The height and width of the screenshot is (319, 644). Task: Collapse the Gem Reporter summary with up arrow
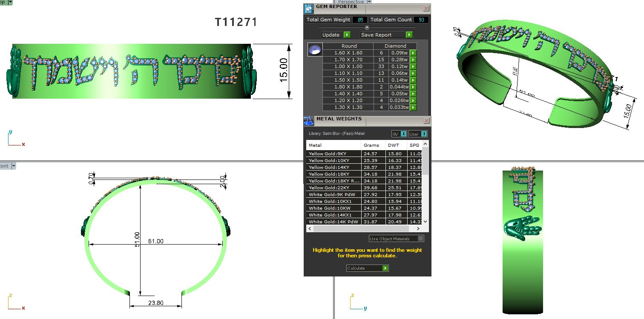click(x=367, y=27)
